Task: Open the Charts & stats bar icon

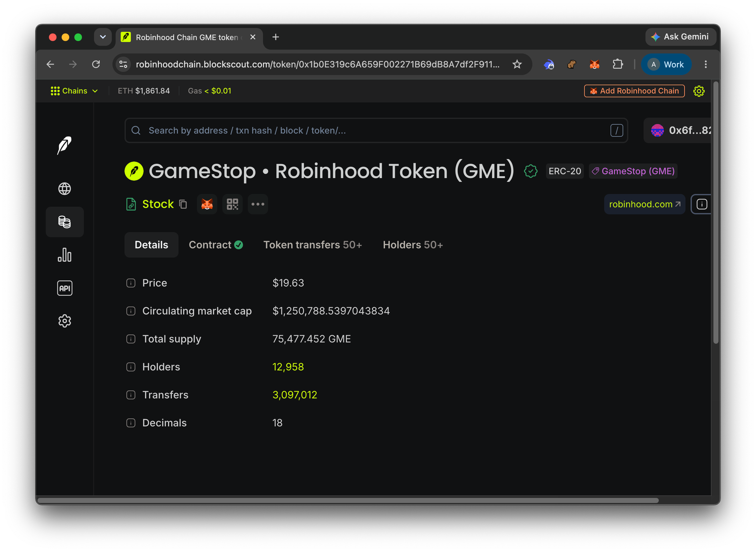Action: click(65, 255)
